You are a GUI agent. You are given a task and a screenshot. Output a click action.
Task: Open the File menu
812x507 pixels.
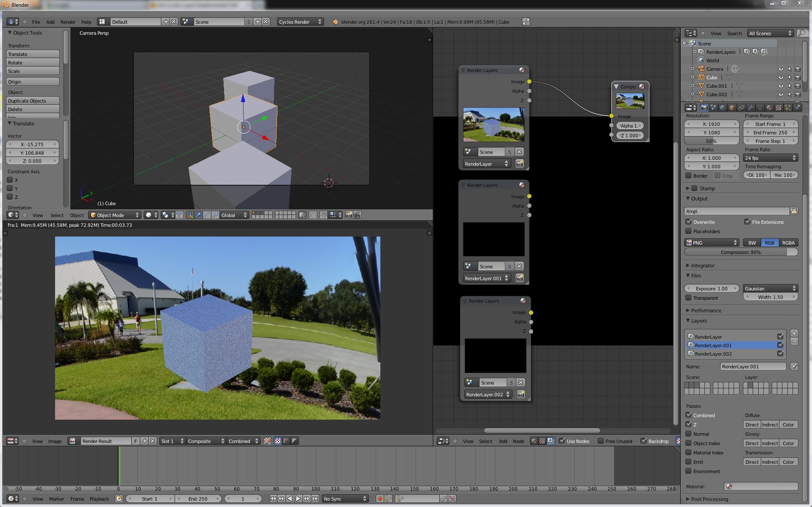click(36, 22)
